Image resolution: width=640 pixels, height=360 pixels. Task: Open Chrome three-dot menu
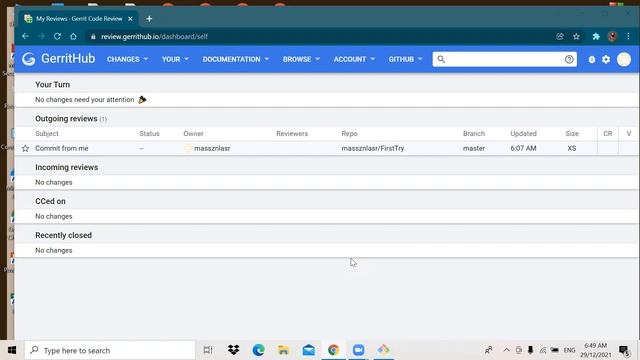(629, 36)
